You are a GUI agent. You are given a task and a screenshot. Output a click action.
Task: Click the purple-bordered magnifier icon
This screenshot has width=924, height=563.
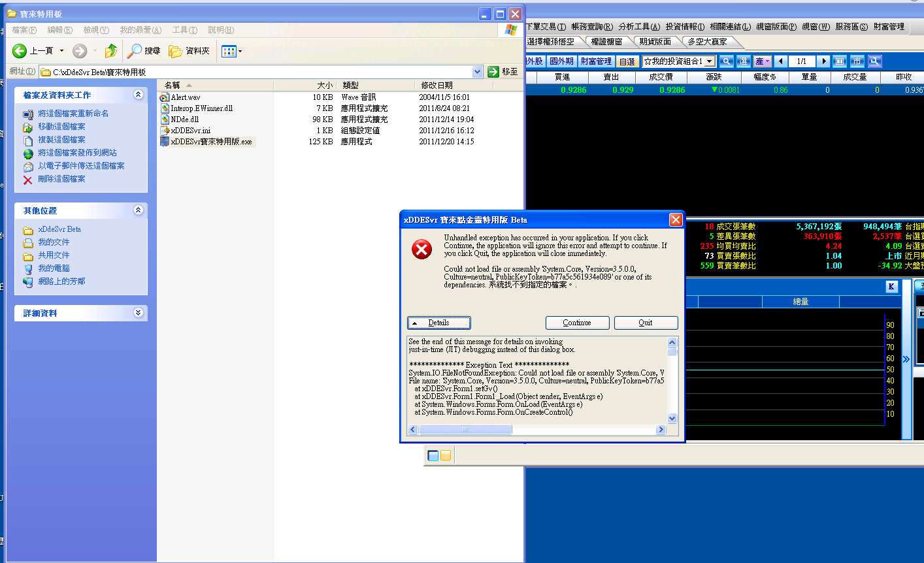pyautogui.click(x=875, y=61)
